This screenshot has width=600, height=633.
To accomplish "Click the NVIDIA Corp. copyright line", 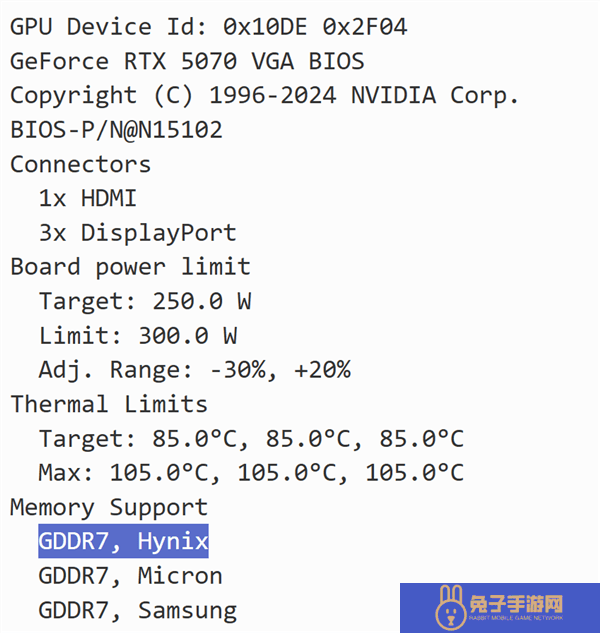I will point(264,96).
